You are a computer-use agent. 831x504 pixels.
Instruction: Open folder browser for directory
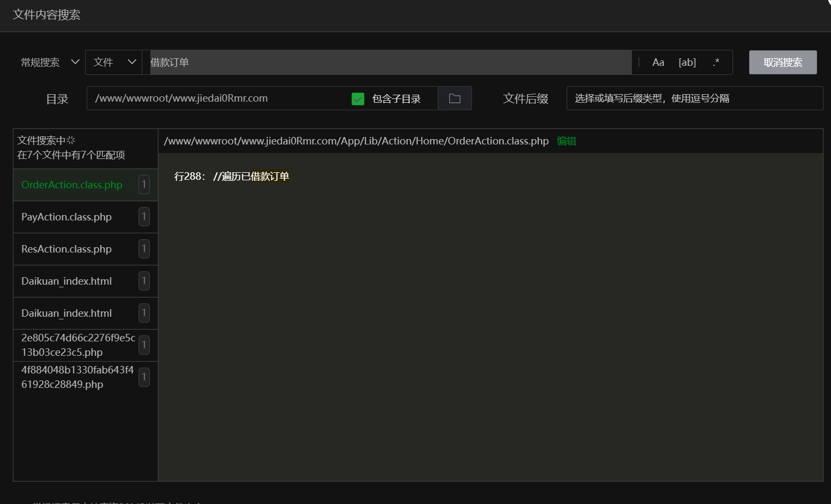455,98
